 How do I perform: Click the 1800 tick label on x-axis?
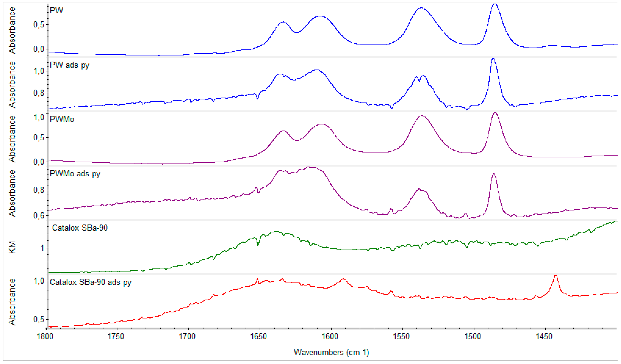click(45, 336)
